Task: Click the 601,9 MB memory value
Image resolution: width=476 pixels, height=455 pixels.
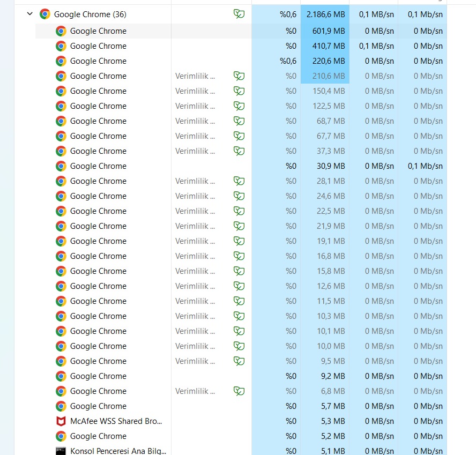Action: click(329, 31)
